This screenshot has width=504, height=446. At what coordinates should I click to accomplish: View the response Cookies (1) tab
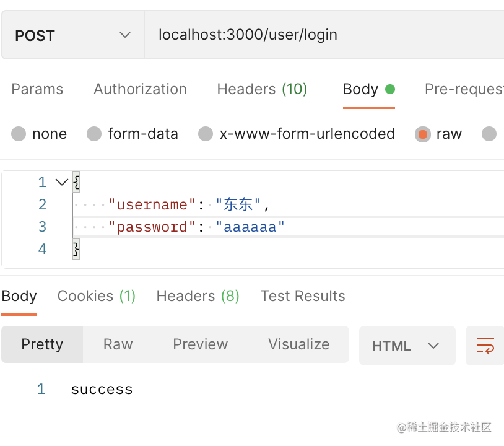tap(96, 296)
